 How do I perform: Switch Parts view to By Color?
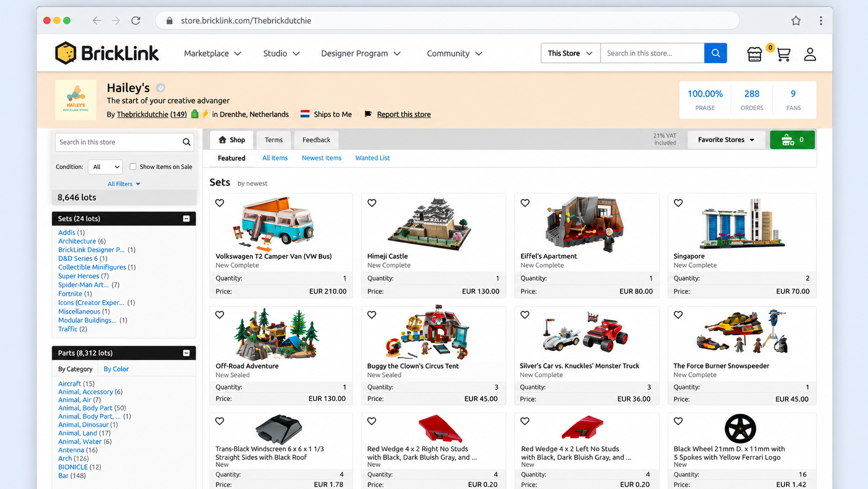116,369
